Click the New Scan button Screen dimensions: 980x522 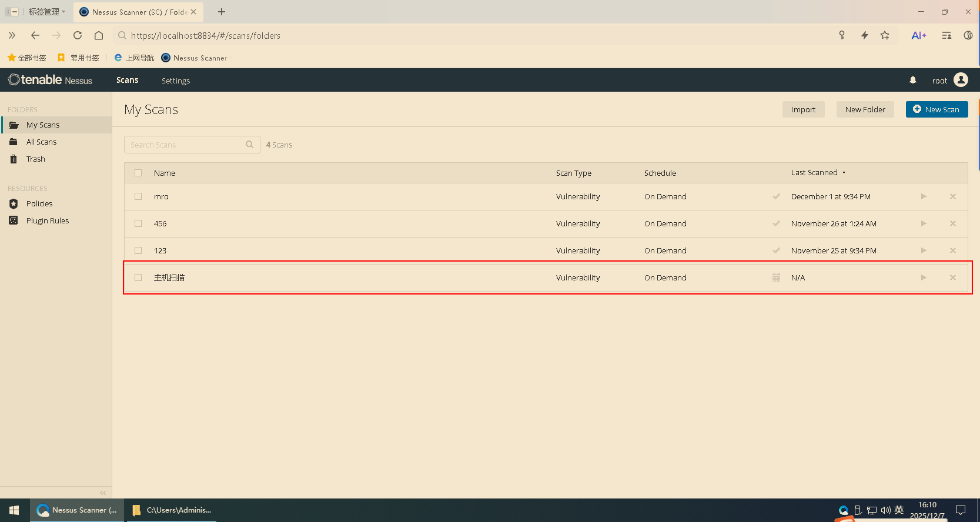[x=936, y=109]
